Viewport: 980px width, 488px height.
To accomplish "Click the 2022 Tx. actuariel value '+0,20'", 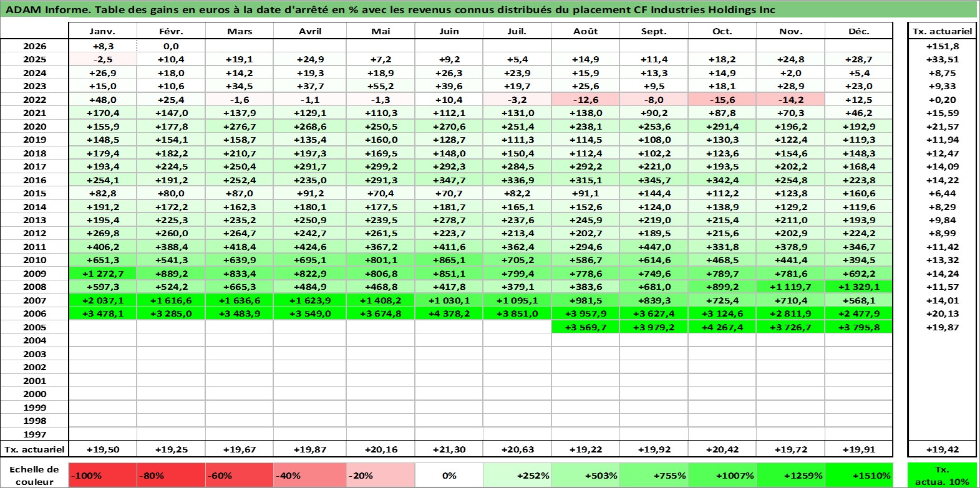I will coord(942,100).
